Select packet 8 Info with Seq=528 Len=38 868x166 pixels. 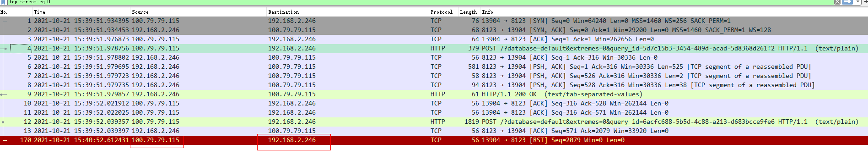648,85
